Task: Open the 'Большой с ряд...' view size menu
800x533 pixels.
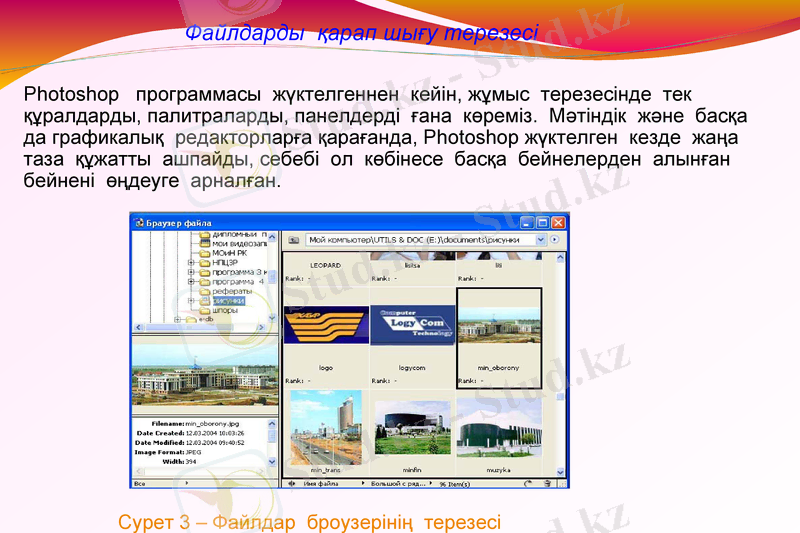Action: (401, 484)
